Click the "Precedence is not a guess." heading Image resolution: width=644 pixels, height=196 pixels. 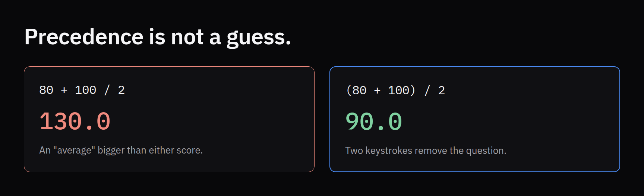point(158,37)
